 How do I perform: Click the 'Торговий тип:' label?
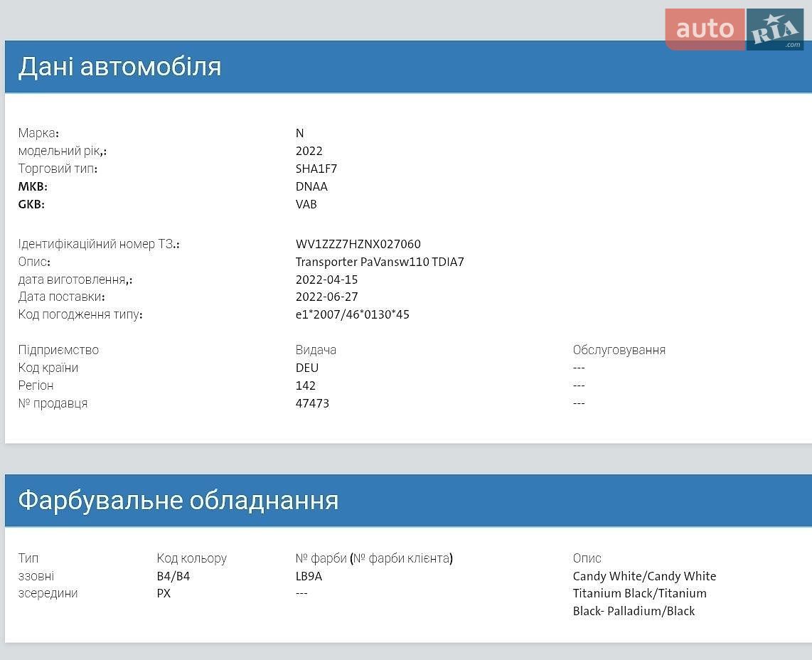[x=58, y=169]
